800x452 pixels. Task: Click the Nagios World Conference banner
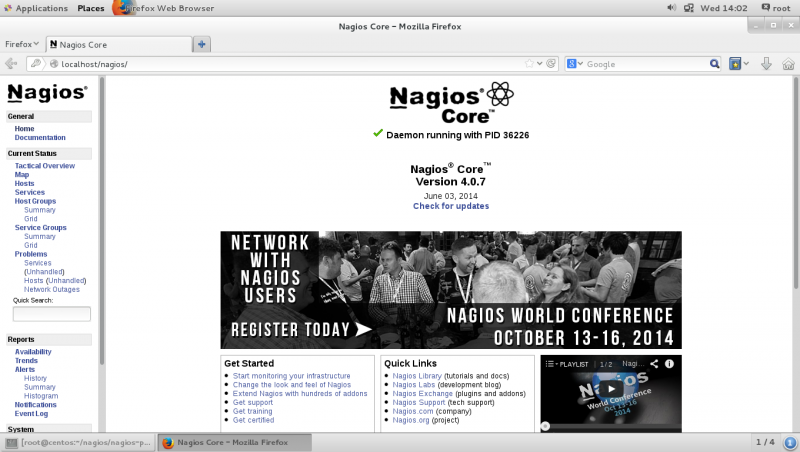coord(451,290)
